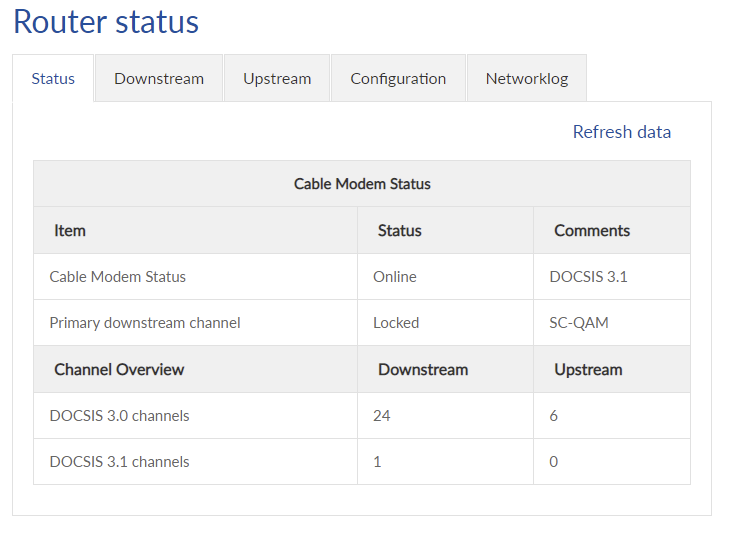Screen dimensions: 736x537
Task: Click the Item column header
Action: 70,230
